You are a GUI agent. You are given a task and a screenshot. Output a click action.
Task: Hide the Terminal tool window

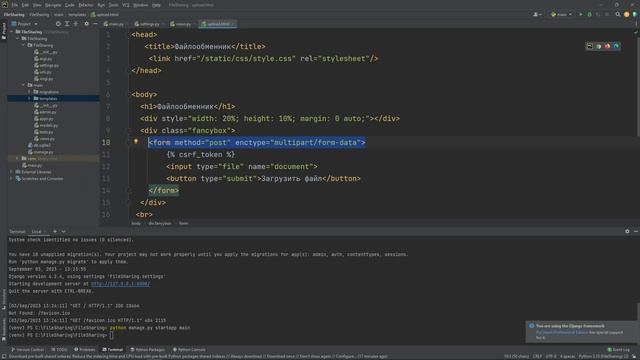(x=636, y=231)
